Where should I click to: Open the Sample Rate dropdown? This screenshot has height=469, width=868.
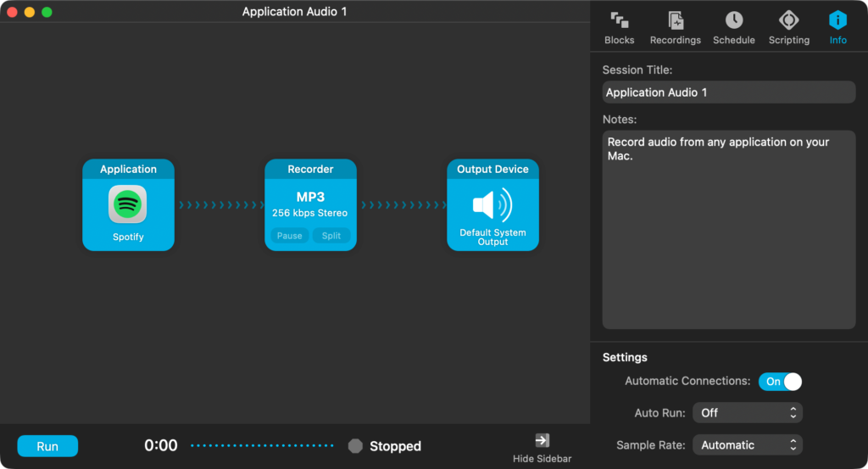pyautogui.click(x=747, y=445)
